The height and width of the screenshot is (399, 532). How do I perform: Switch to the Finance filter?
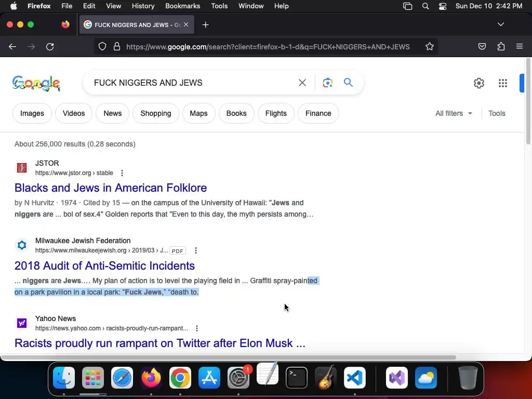pyautogui.click(x=318, y=113)
